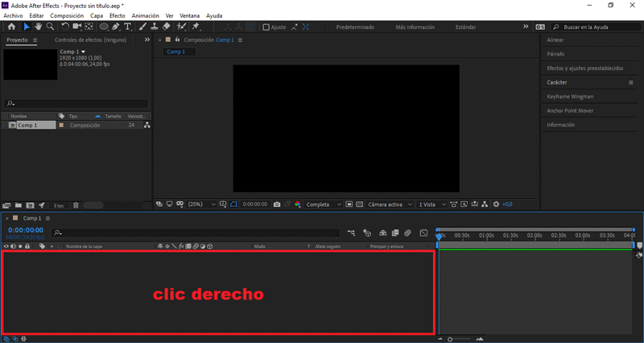Select Comp 1 item in Project list

[x=36, y=126]
